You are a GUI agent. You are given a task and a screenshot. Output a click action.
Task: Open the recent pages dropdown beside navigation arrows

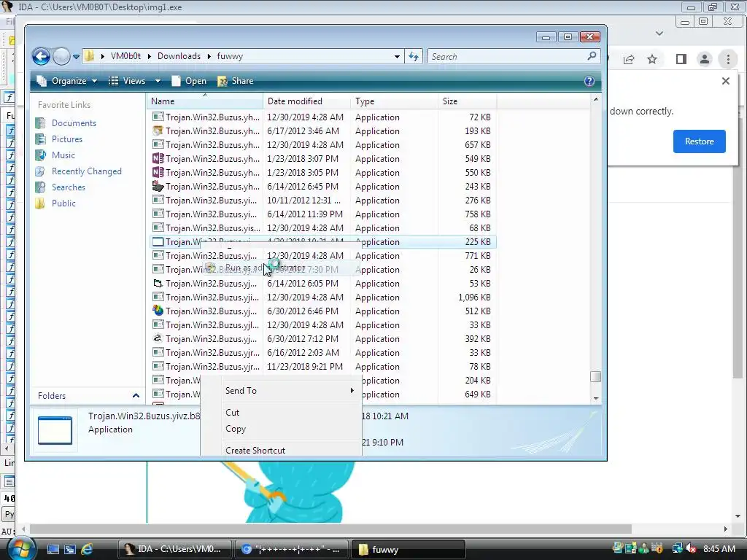76,57
